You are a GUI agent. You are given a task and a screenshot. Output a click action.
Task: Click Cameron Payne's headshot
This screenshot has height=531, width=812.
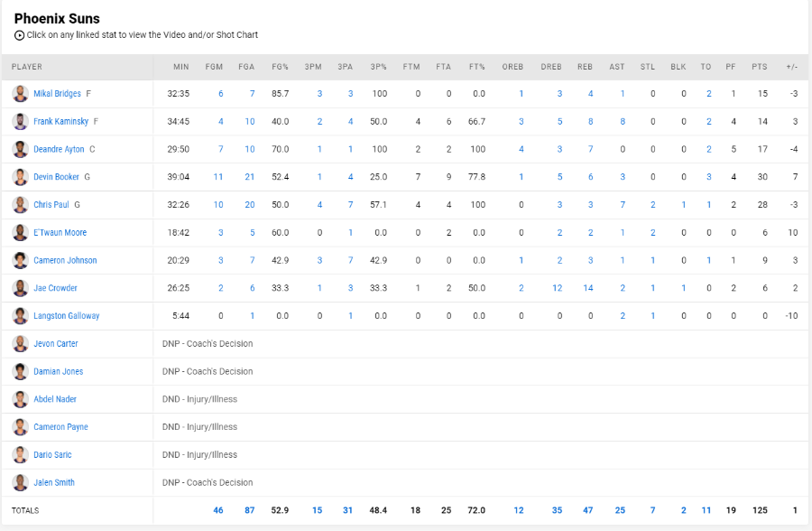(x=20, y=427)
